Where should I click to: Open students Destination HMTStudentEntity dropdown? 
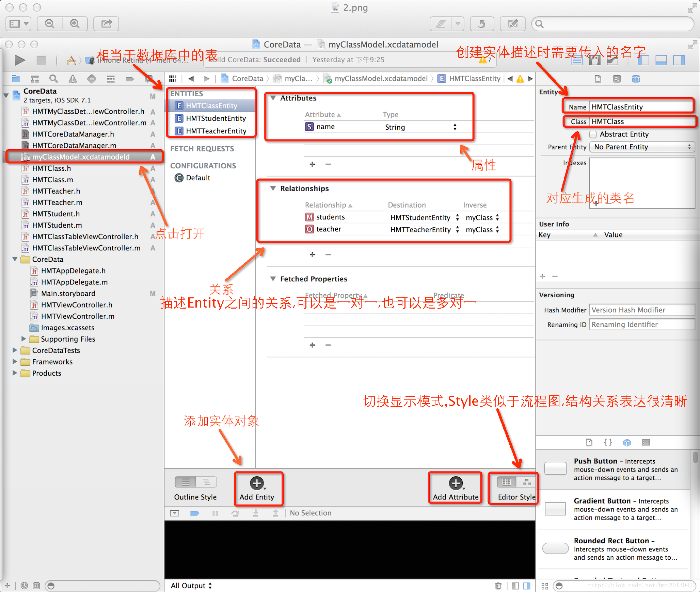(x=425, y=218)
